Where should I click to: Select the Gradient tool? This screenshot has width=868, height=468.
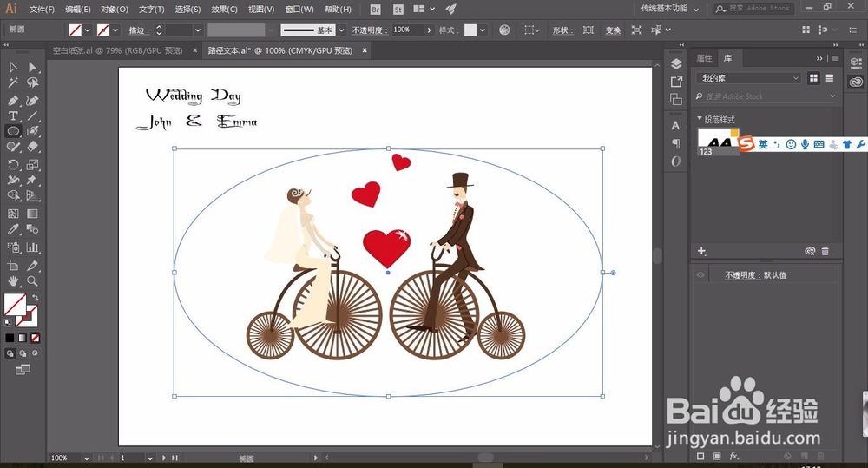click(33, 214)
